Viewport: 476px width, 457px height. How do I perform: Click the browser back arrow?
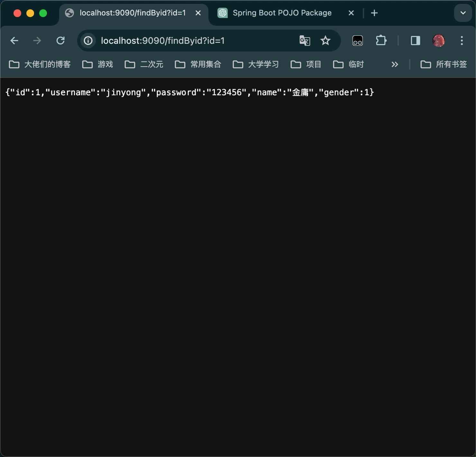(x=14, y=41)
